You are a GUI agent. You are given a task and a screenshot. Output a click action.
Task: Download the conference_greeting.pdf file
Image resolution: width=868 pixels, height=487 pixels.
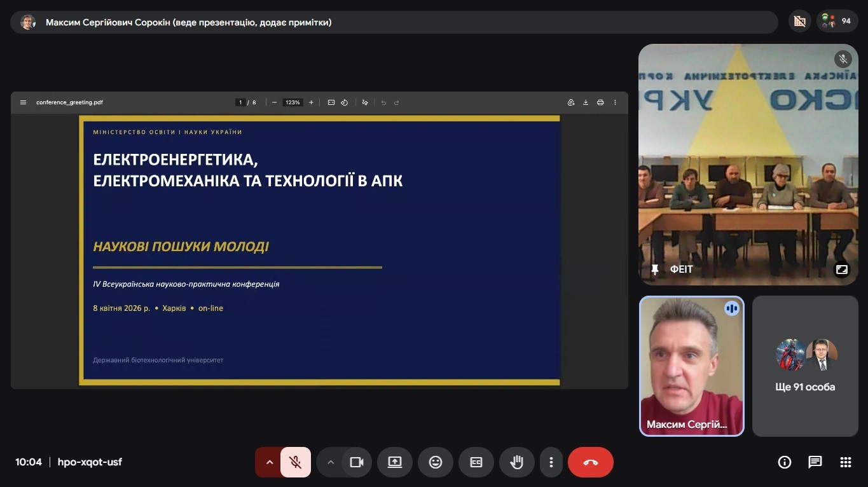pos(585,102)
